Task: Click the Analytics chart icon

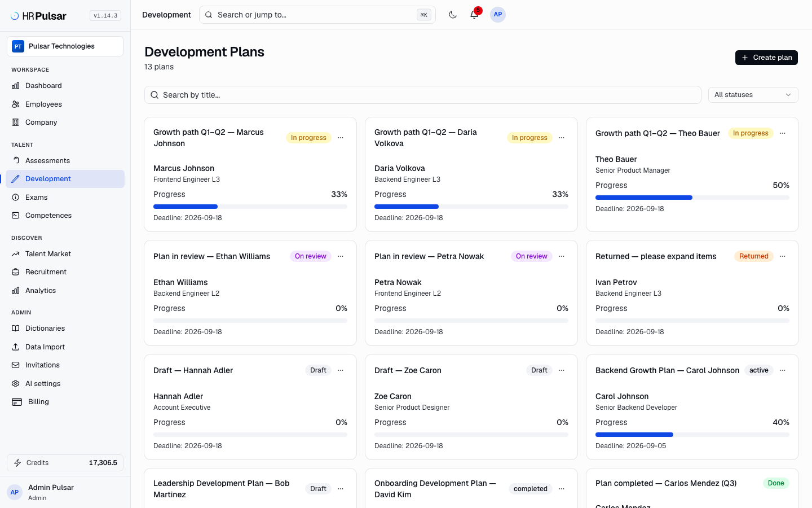Action: [x=16, y=291]
